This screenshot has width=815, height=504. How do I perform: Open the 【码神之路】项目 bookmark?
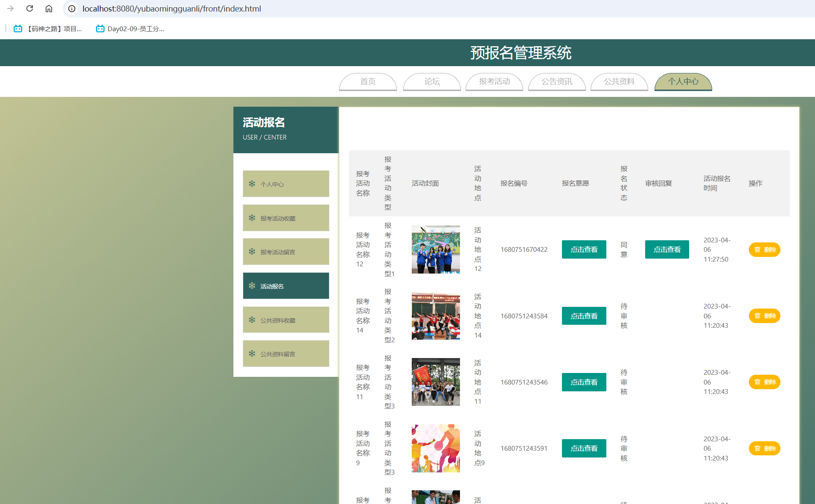tap(48, 29)
